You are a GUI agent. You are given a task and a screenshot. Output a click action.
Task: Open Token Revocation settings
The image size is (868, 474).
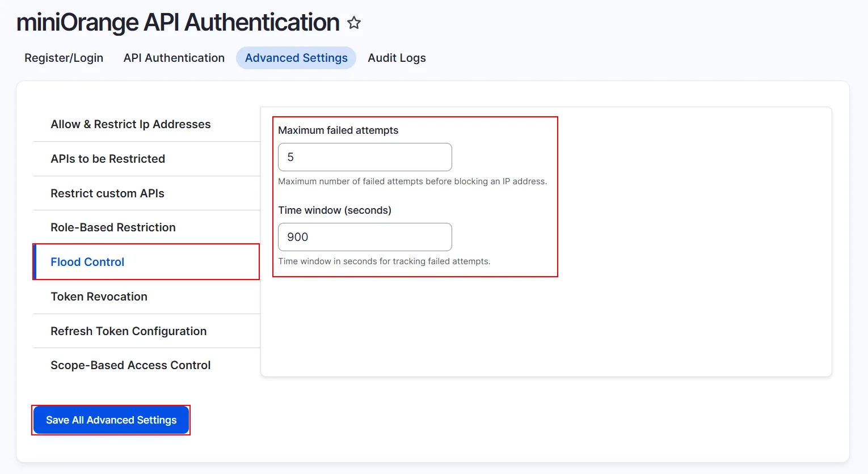click(99, 297)
